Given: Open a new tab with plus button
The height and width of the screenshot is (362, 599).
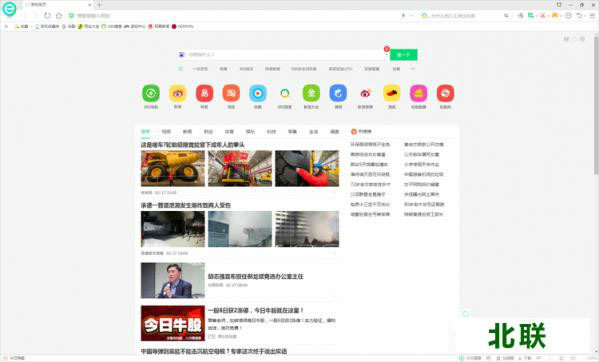Looking at the screenshot, I should point(99,5).
